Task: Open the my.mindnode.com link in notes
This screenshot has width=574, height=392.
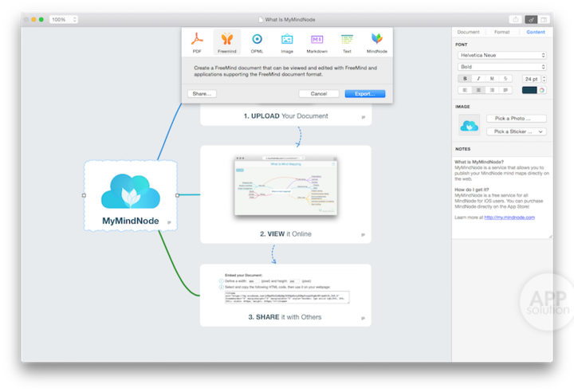Action: pos(509,217)
